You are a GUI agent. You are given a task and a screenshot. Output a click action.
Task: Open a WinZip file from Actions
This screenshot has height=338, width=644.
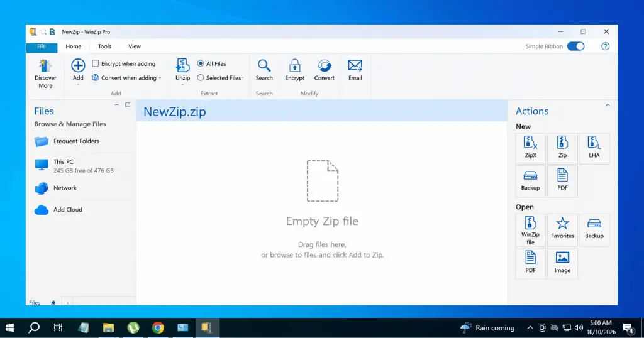pyautogui.click(x=530, y=230)
